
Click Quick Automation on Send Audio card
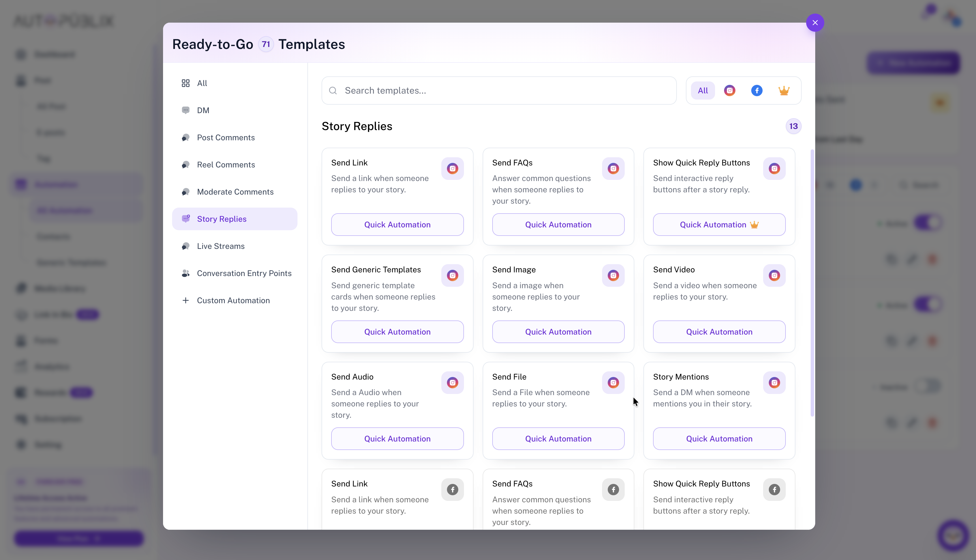[x=397, y=438]
